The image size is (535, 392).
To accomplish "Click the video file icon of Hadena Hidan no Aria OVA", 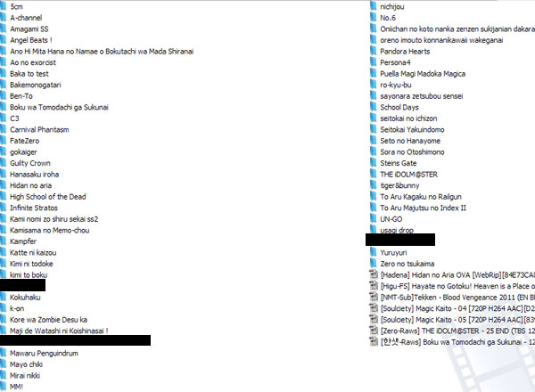I will [374, 274].
